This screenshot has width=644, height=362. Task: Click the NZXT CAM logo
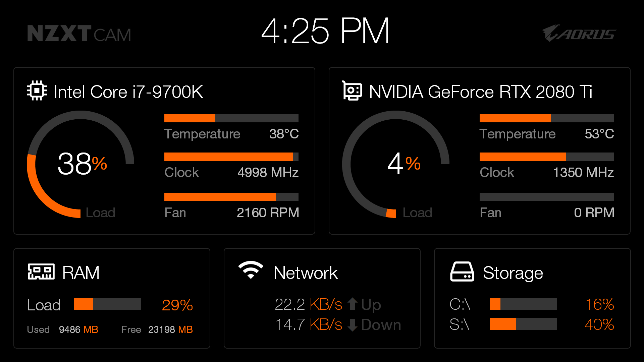[x=79, y=34]
